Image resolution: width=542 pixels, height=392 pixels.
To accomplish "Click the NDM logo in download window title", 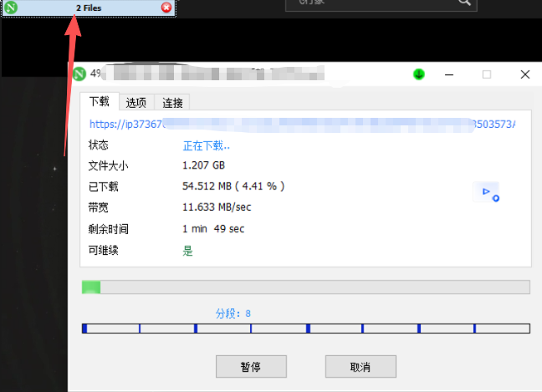I will pos(79,74).
